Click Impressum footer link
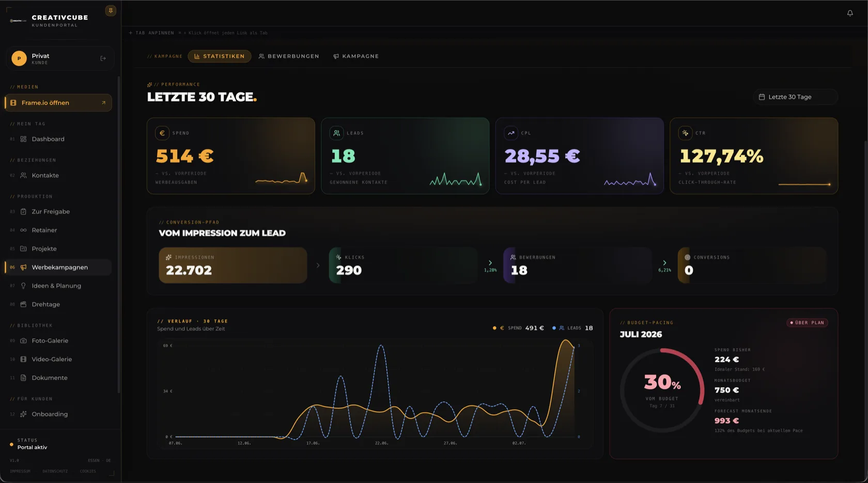 20,471
